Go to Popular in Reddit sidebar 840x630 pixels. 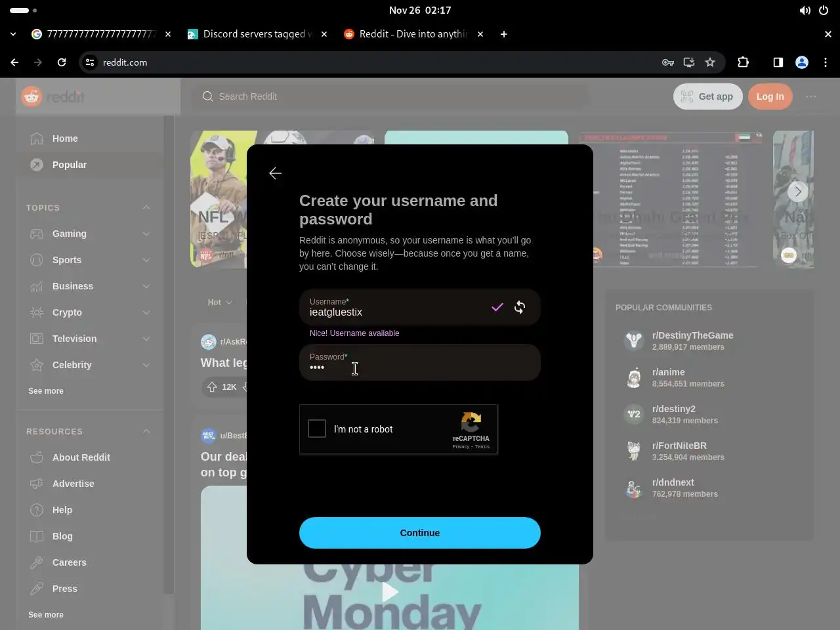coord(89,165)
